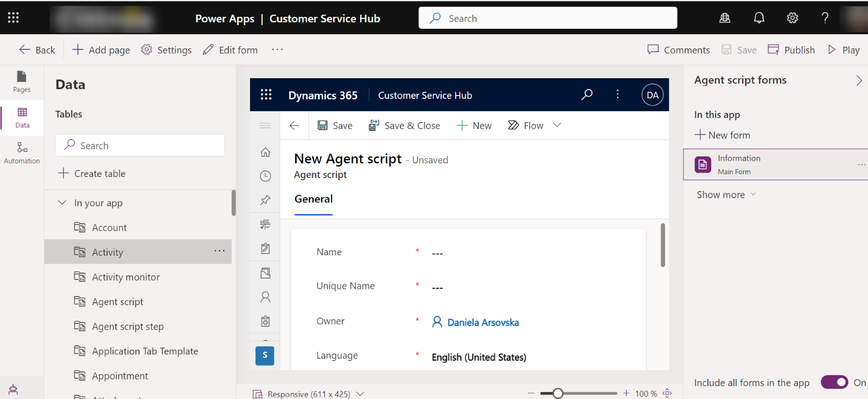This screenshot has width=868, height=399.
Task: Select the Application Tab Template table
Action: pos(145,351)
